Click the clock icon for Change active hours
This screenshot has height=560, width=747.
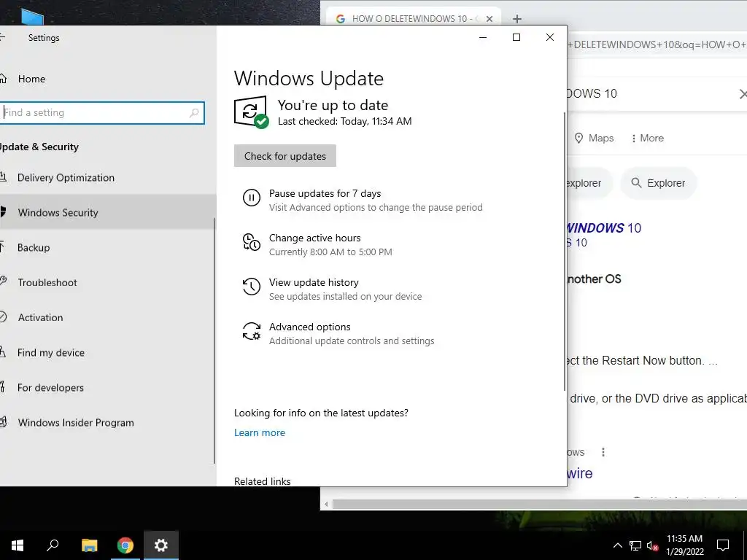coord(252,242)
